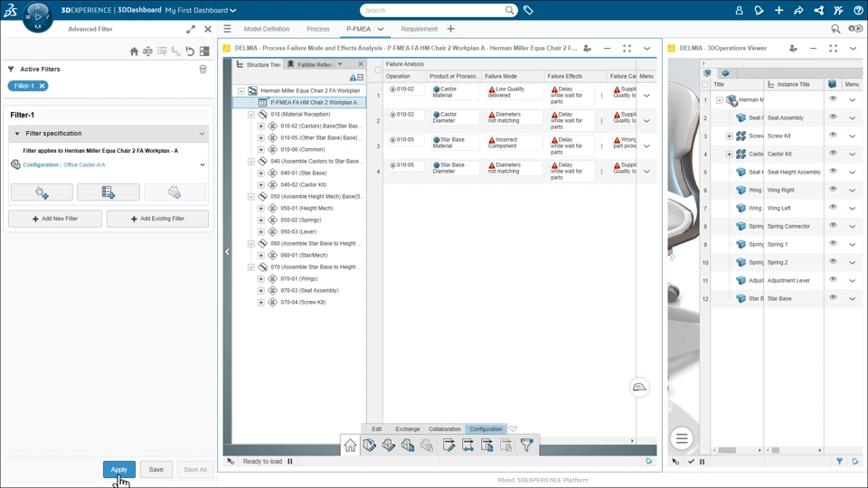
Task: Click About 3DEXPERIENCE Platform link
Action: (542, 480)
